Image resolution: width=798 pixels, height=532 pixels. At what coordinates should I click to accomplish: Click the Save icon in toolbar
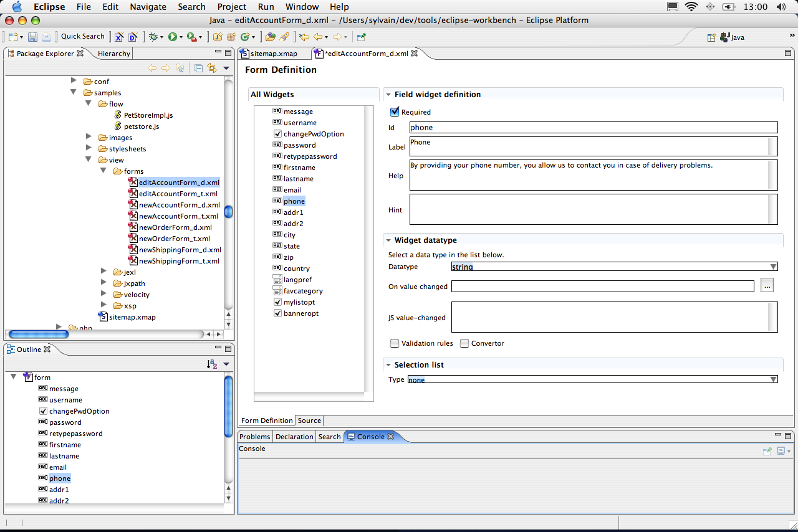pyautogui.click(x=32, y=37)
